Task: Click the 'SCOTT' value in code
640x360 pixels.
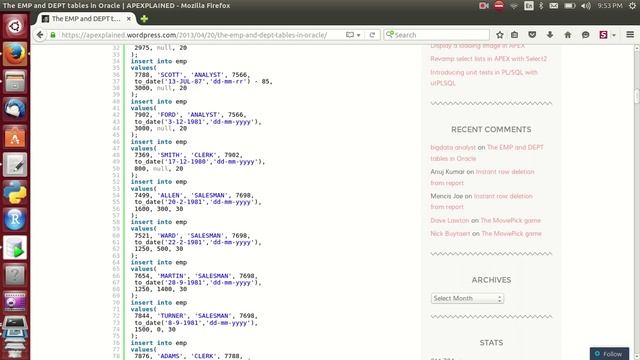Action: [170, 75]
